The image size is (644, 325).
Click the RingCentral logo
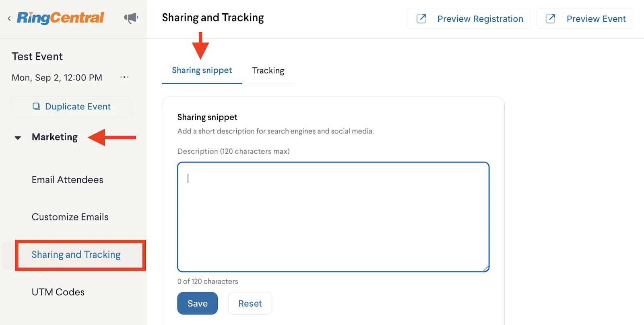click(x=60, y=18)
